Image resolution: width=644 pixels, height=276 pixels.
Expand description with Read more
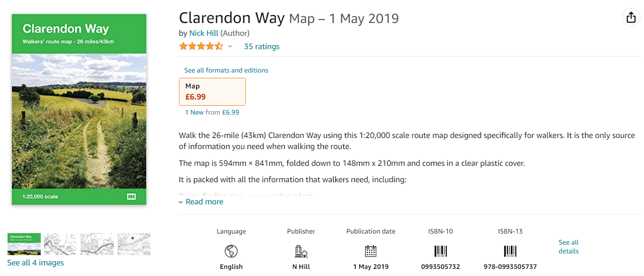pos(204,202)
